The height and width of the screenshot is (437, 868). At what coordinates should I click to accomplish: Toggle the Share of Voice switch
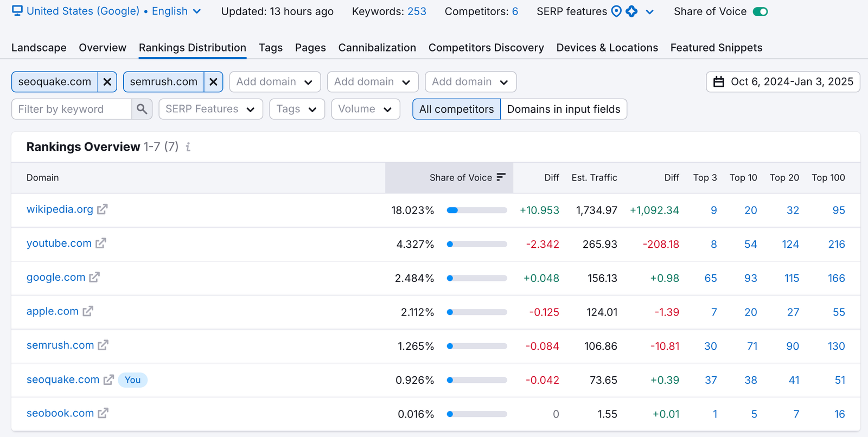click(760, 11)
